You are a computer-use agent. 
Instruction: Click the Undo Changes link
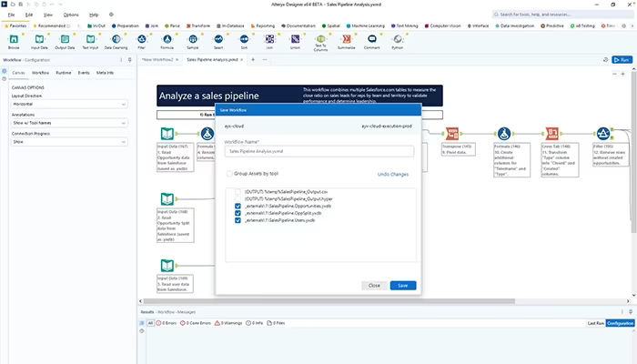tap(393, 175)
